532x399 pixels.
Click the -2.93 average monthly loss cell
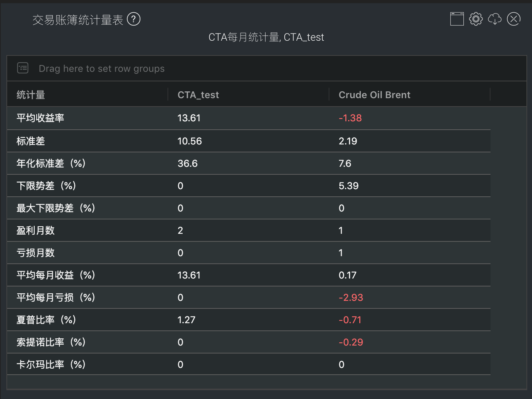(351, 298)
